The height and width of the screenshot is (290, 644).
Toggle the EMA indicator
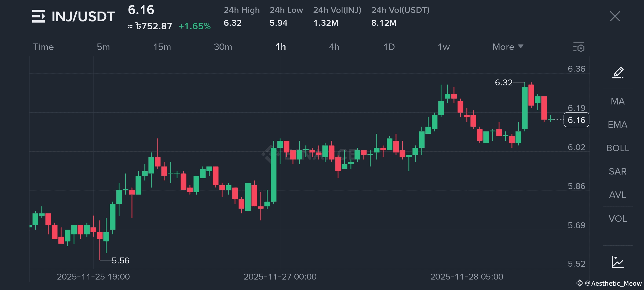click(618, 125)
